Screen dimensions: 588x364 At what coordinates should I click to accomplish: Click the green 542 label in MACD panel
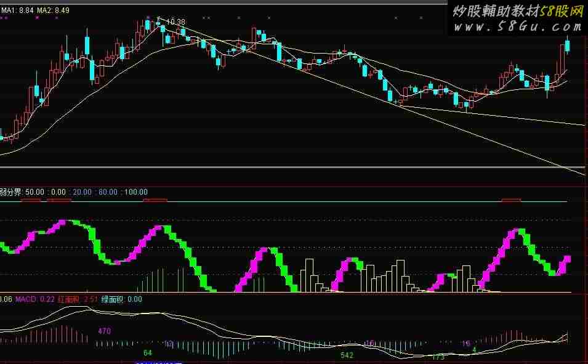[347, 355]
